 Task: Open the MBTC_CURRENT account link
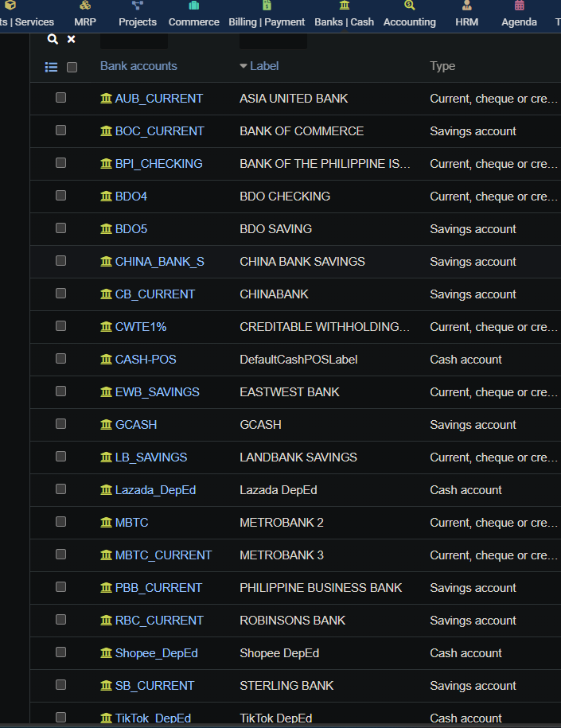pyautogui.click(x=163, y=555)
